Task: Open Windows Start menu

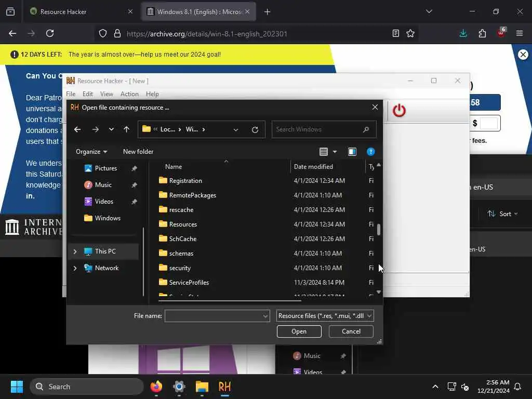Action: [17, 387]
